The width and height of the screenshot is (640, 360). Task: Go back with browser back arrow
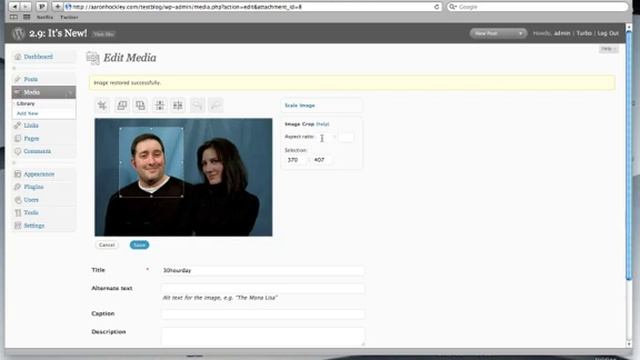pos(14,7)
